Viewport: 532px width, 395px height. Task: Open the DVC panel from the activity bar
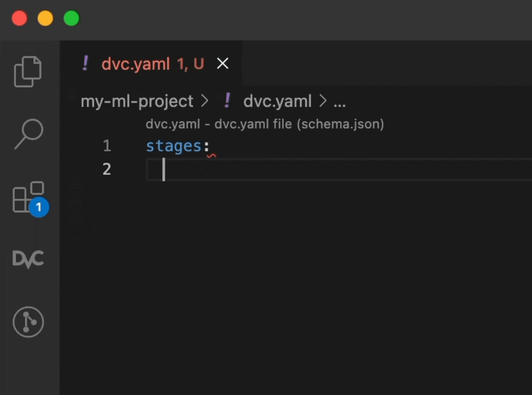[x=28, y=259]
